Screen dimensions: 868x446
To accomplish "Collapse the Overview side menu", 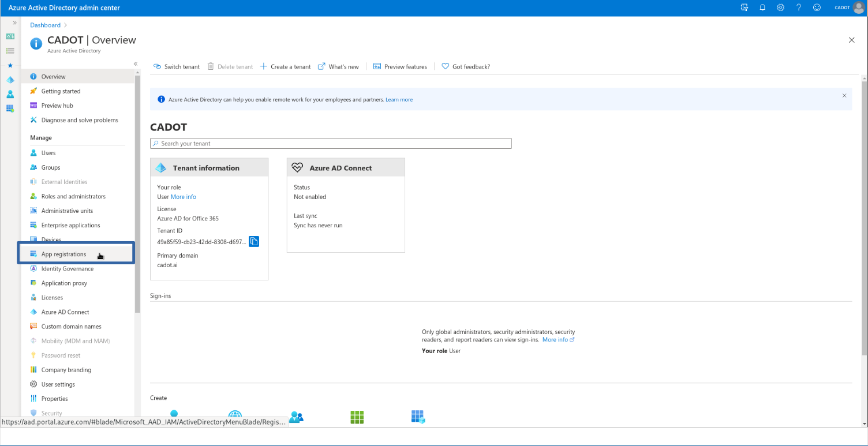I will 136,64.
